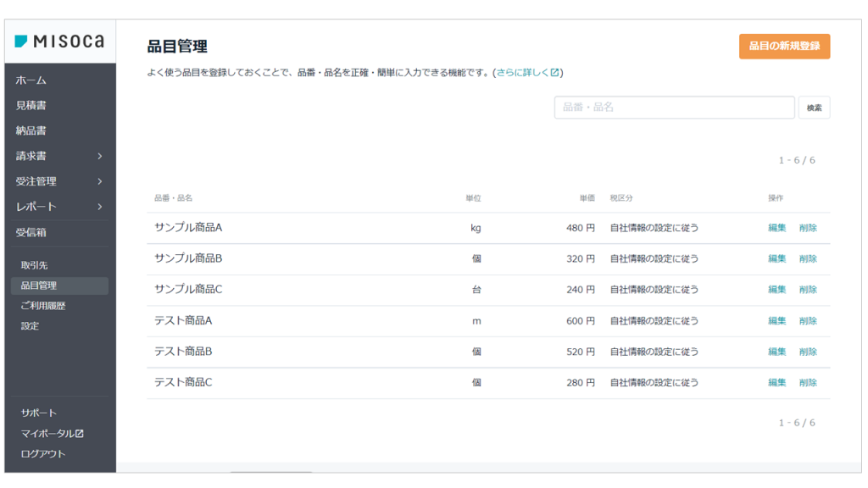Click ログアウト in the sidebar
The image size is (868, 488).
(x=43, y=454)
